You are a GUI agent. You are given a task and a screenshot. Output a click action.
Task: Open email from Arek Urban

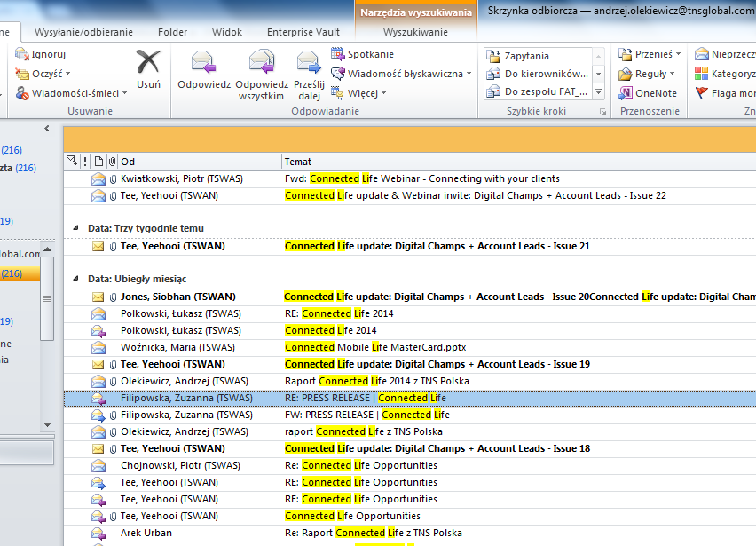(410, 534)
